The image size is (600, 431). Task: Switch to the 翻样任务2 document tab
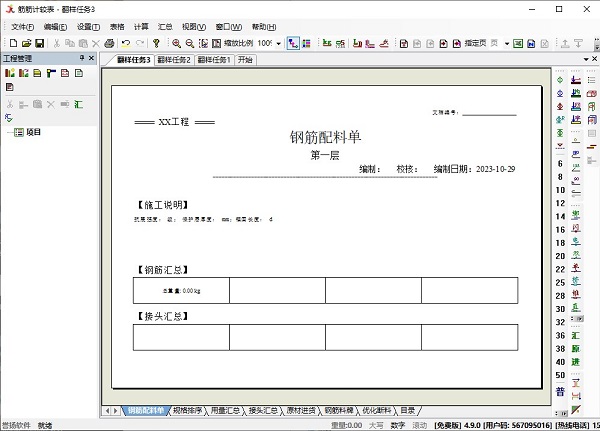[174, 60]
